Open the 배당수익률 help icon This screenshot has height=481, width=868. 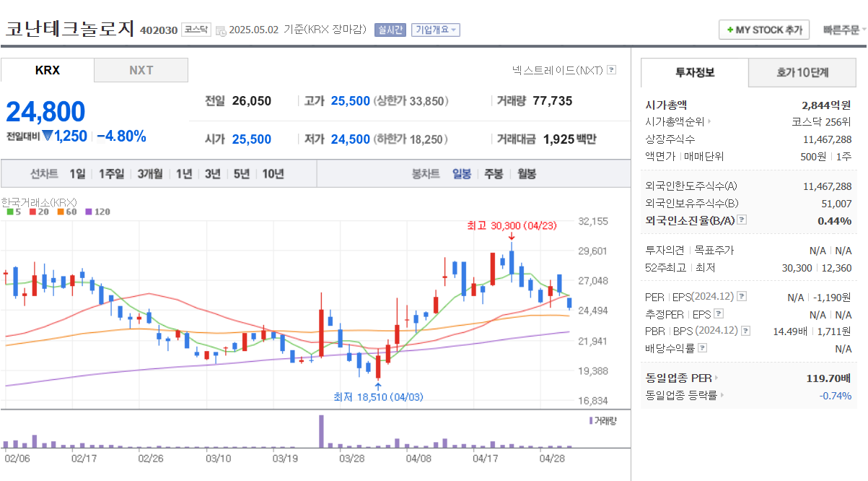702,348
